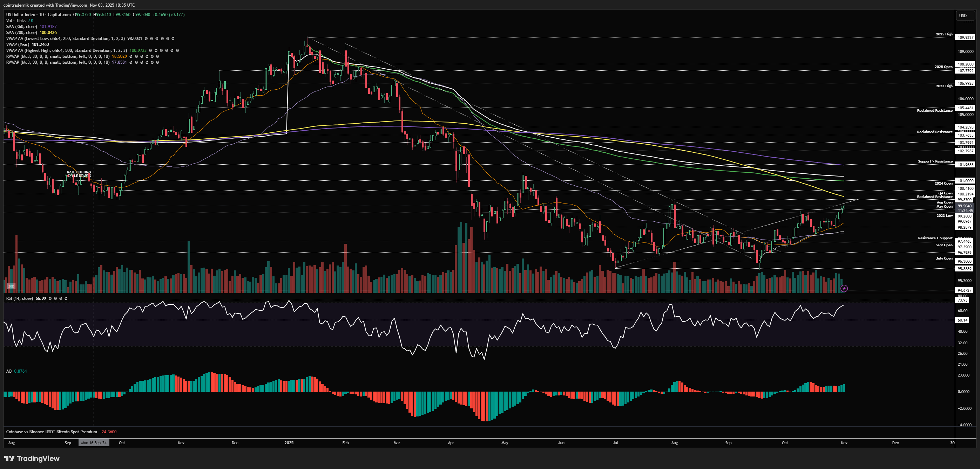Click the 109.9327 price axis label
980x469 pixels.
pos(965,37)
